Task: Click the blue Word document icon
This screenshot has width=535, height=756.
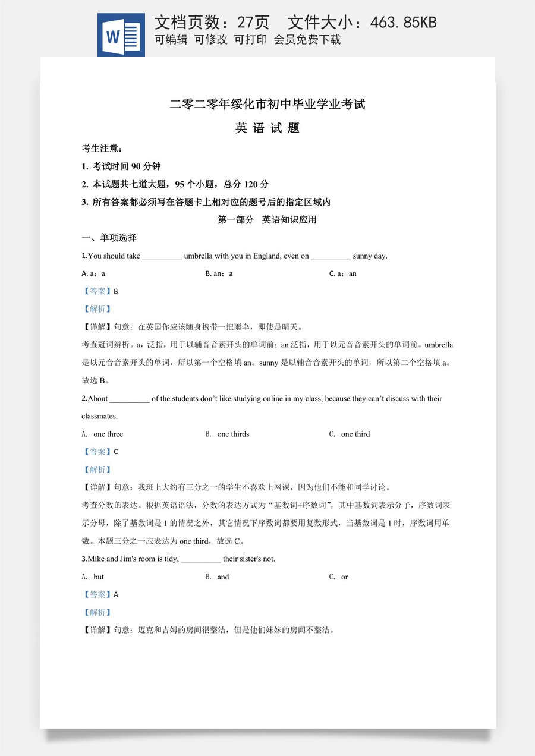Action: [121, 35]
